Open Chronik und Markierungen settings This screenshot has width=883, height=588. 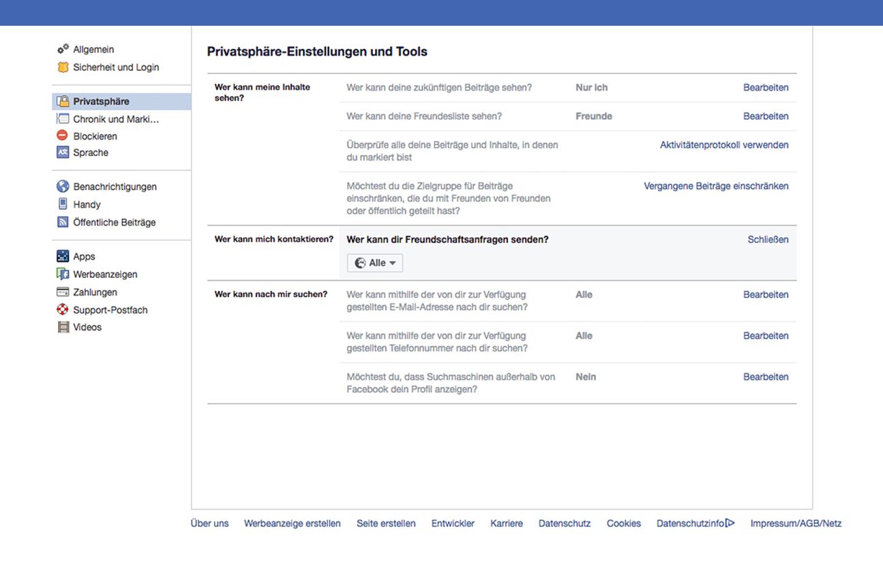[x=115, y=119]
